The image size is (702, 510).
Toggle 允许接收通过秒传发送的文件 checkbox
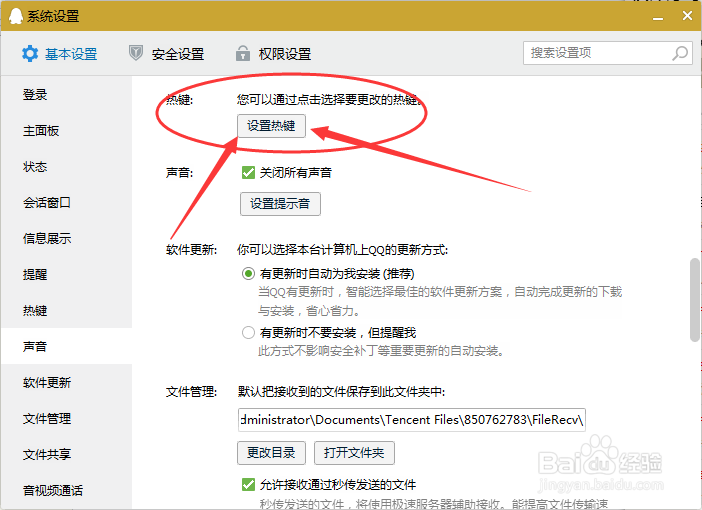(248, 484)
